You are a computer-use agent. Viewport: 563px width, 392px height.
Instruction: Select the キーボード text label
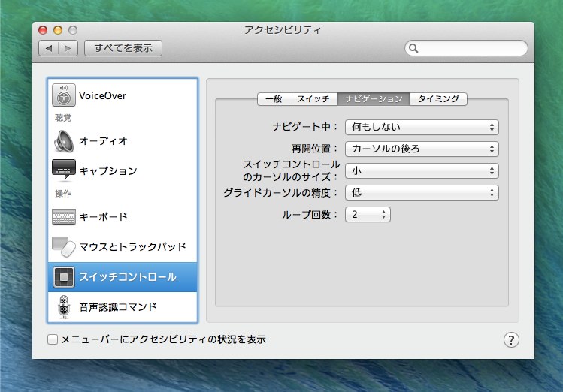tap(104, 216)
